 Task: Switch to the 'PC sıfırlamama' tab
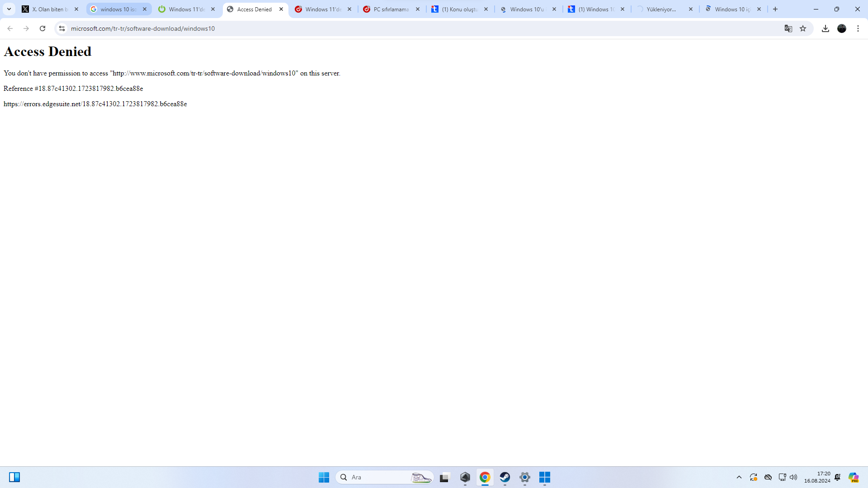[x=392, y=9]
